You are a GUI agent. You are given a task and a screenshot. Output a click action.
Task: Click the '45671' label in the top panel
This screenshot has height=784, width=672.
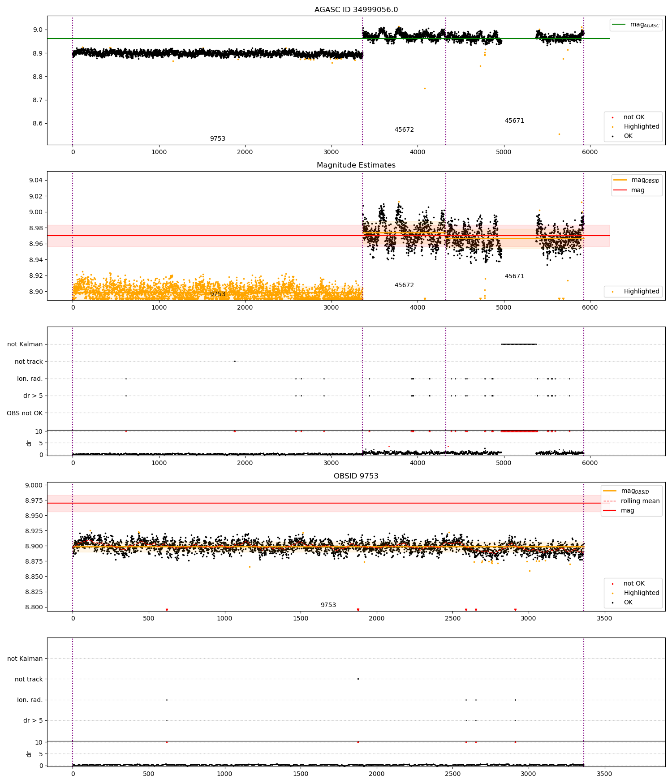(514, 121)
